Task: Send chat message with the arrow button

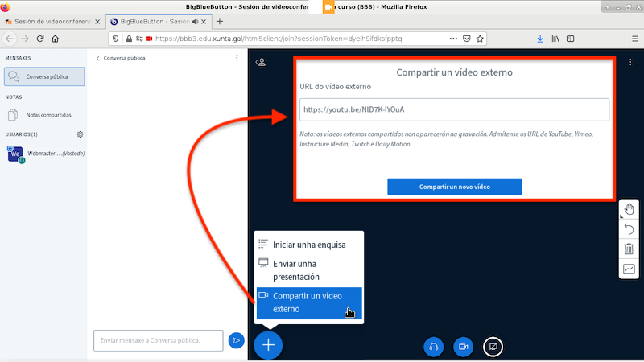Action: coord(236,340)
